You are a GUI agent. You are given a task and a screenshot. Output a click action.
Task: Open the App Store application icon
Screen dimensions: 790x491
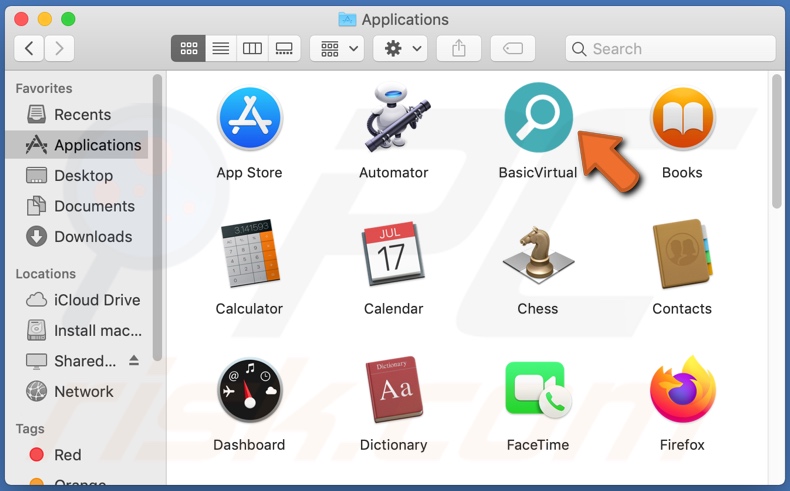249,118
